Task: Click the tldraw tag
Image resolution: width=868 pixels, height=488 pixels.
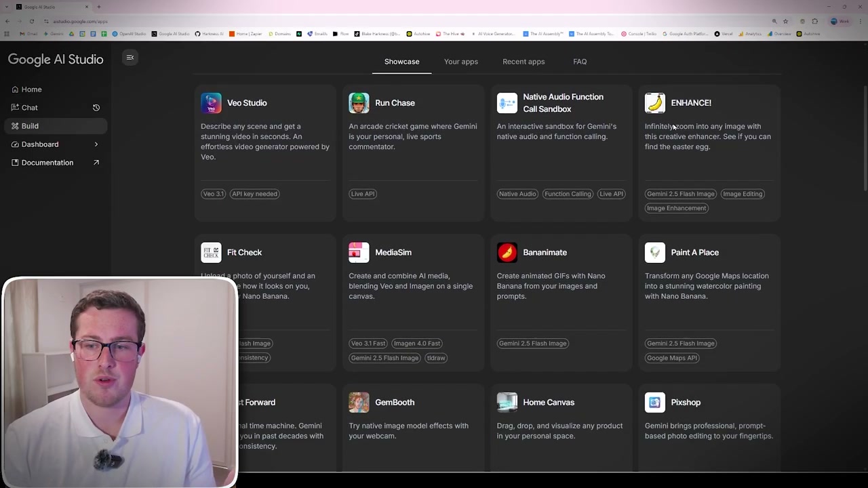Action: [x=436, y=358]
